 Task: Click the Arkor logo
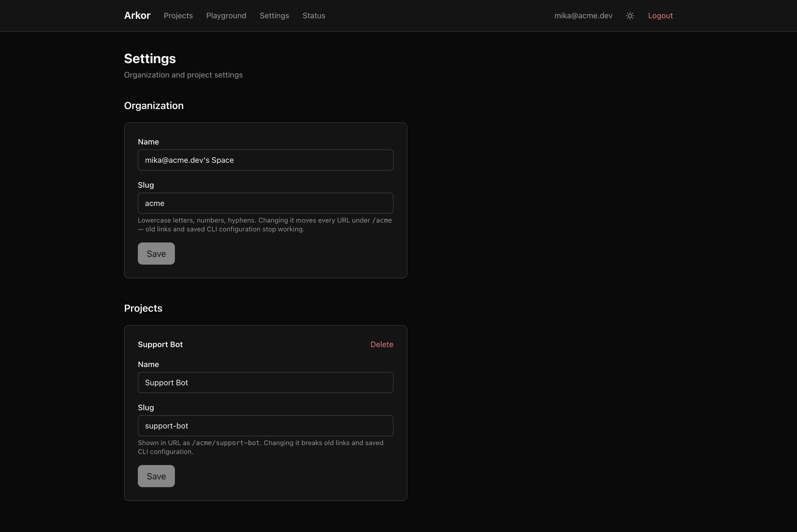(137, 16)
